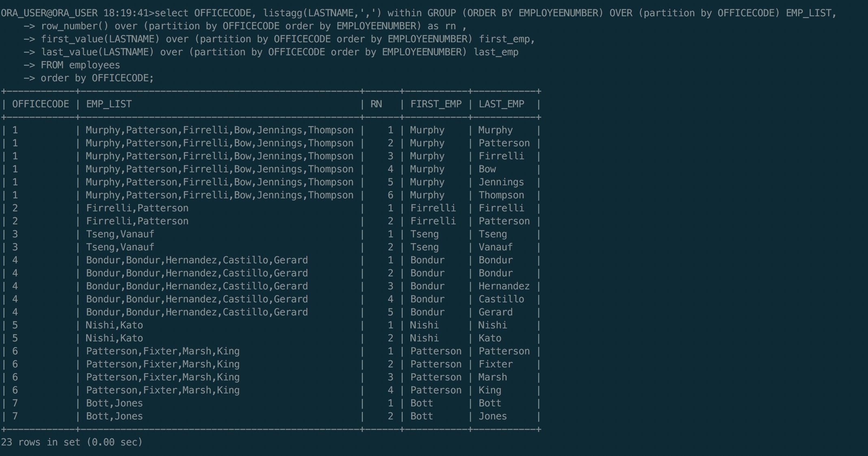Click Kato in the LAST_EMP column

click(x=490, y=338)
